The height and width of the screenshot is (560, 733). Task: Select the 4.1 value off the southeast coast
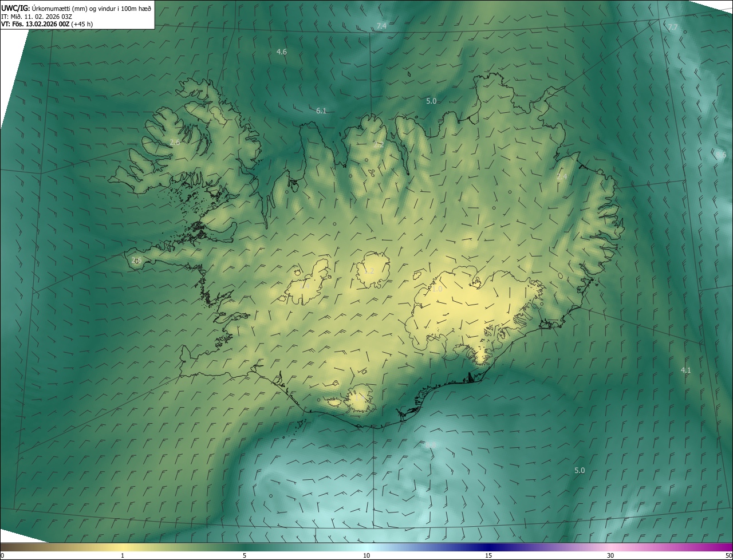[x=685, y=370]
